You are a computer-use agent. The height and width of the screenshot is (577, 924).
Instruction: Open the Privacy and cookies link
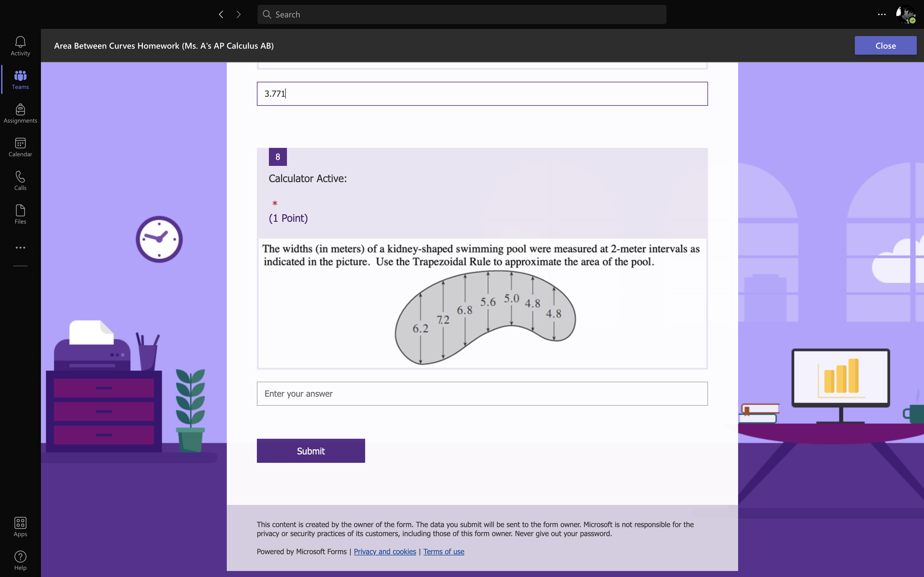tap(384, 551)
